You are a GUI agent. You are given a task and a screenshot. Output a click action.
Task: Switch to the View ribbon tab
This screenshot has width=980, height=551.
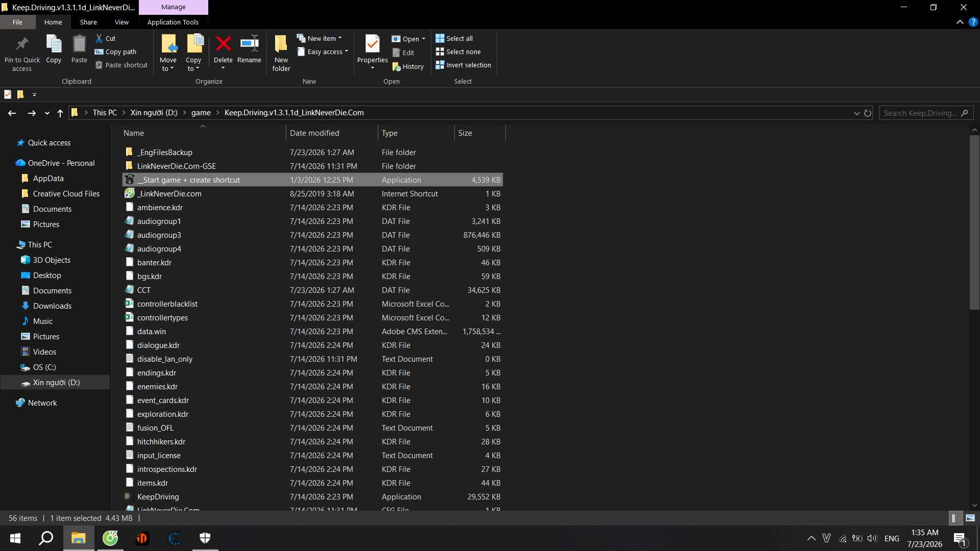pos(121,22)
